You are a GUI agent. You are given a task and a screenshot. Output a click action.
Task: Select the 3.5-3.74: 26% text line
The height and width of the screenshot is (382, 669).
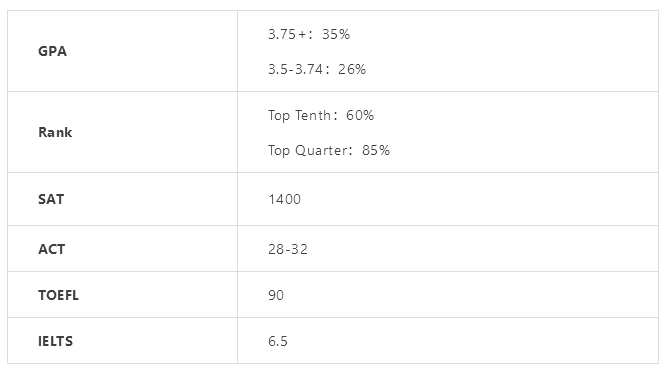[x=317, y=69]
